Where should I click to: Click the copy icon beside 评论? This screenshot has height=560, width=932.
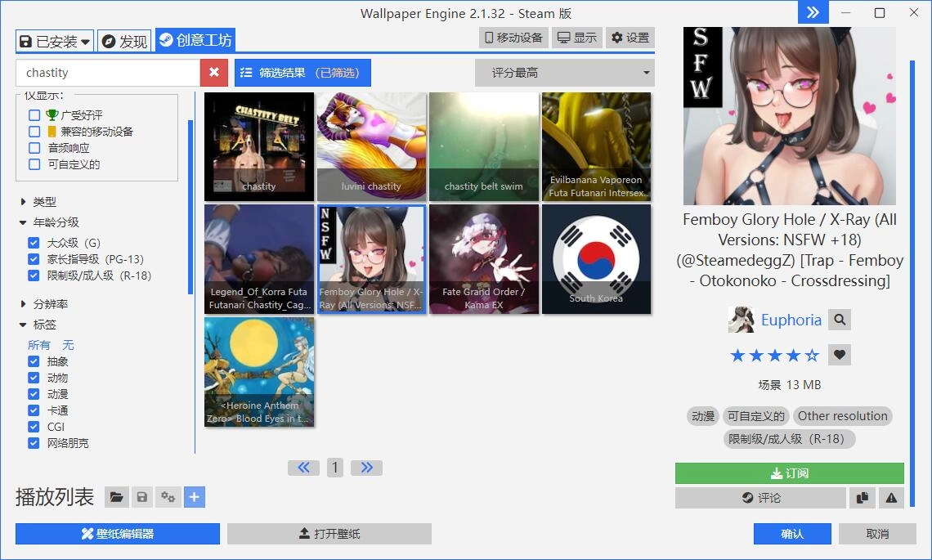click(863, 498)
